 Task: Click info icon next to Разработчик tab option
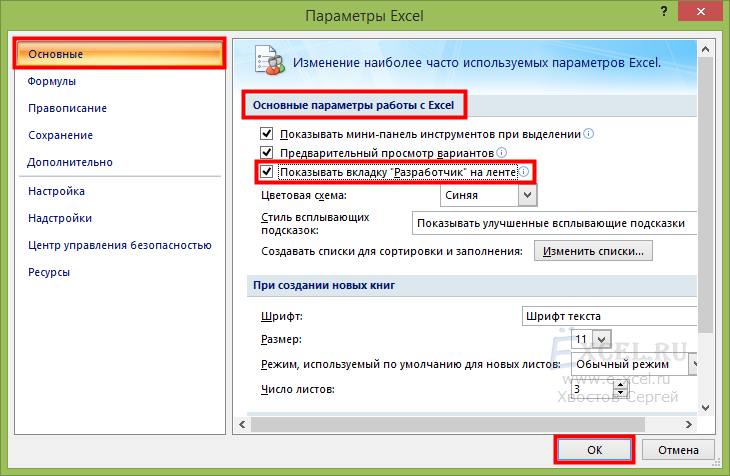point(524,172)
